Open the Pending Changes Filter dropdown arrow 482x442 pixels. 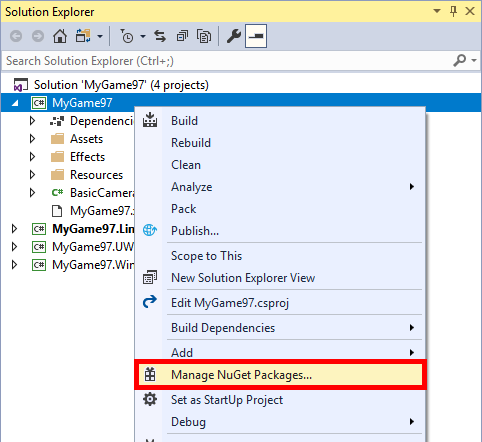coord(143,36)
